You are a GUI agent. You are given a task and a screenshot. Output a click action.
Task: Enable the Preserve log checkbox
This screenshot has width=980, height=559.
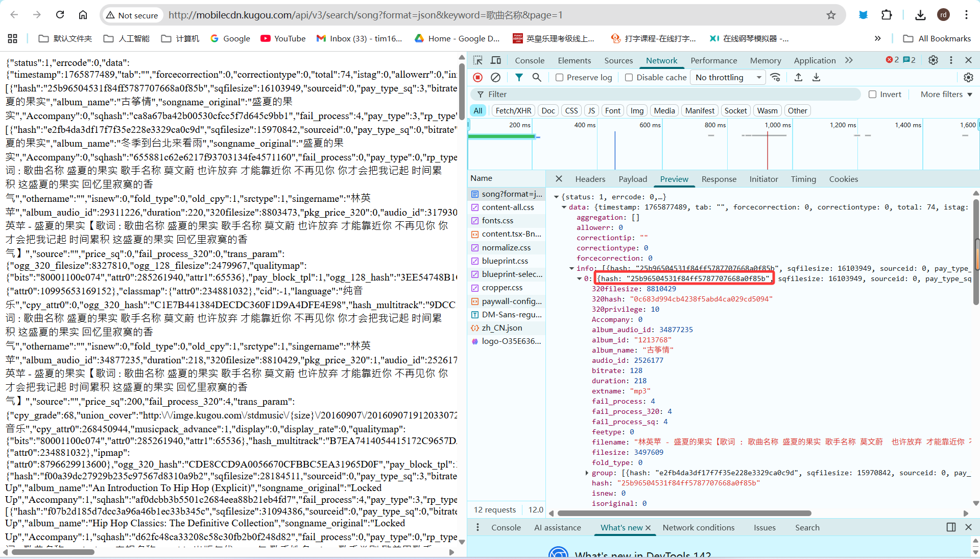point(559,78)
